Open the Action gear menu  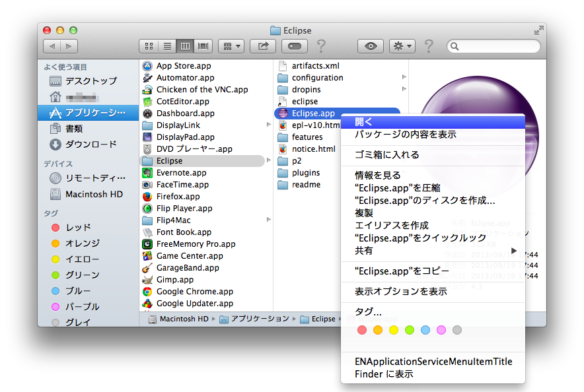click(x=402, y=46)
